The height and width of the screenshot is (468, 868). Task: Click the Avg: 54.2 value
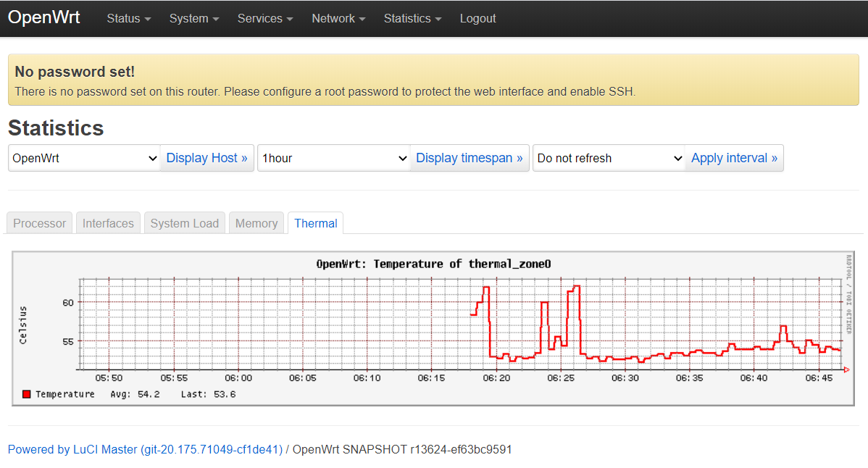[x=135, y=394]
